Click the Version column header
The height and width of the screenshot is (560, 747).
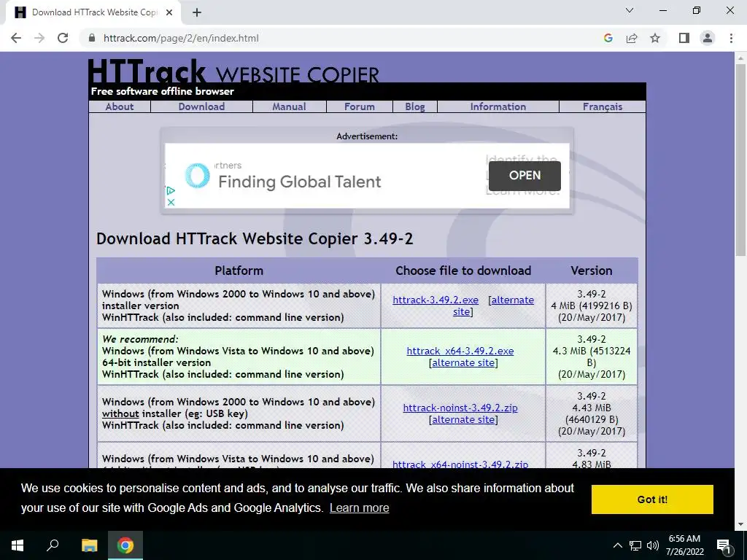pyautogui.click(x=591, y=271)
